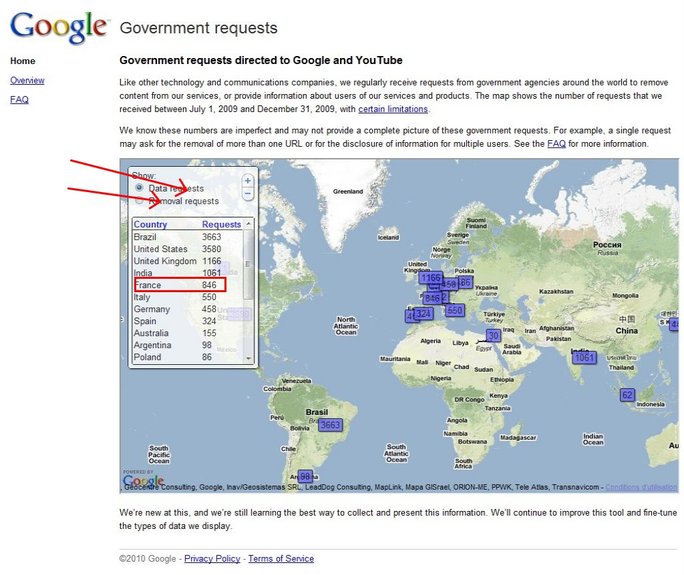Sort the table by Requests header

click(x=221, y=224)
